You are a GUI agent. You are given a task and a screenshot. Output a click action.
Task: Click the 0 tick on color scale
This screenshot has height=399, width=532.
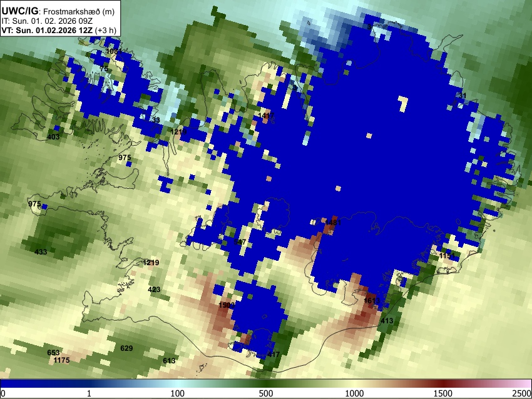(3, 393)
